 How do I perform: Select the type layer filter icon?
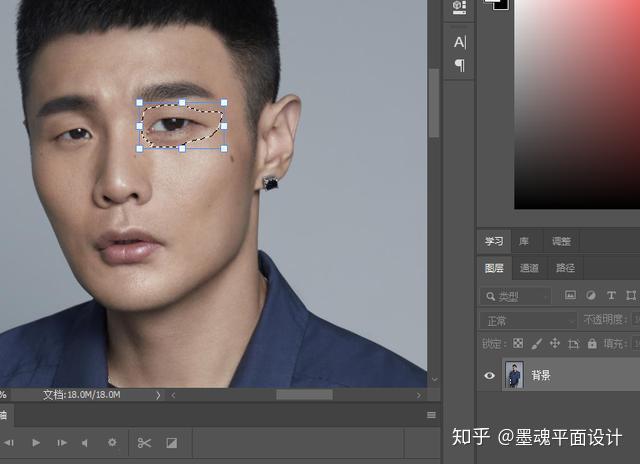pyautogui.click(x=611, y=295)
